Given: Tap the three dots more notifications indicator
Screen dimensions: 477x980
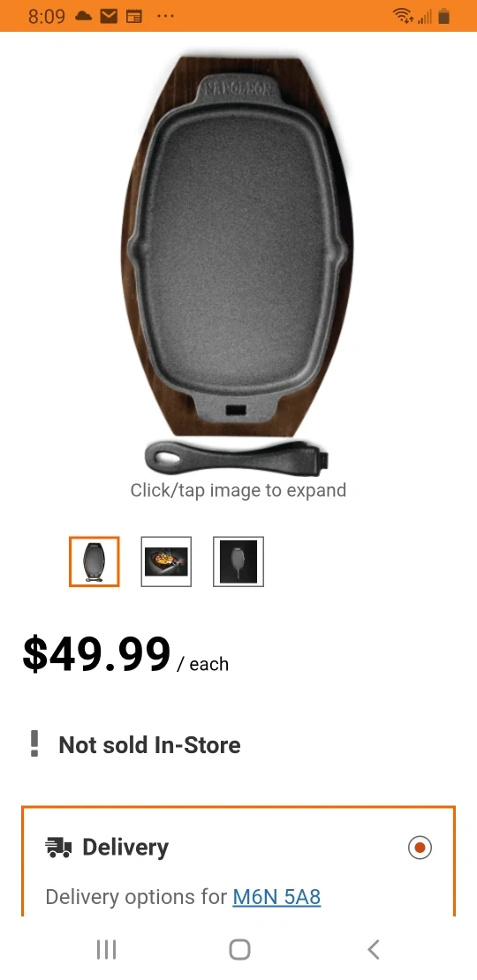Looking at the screenshot, I should point(165,16).
